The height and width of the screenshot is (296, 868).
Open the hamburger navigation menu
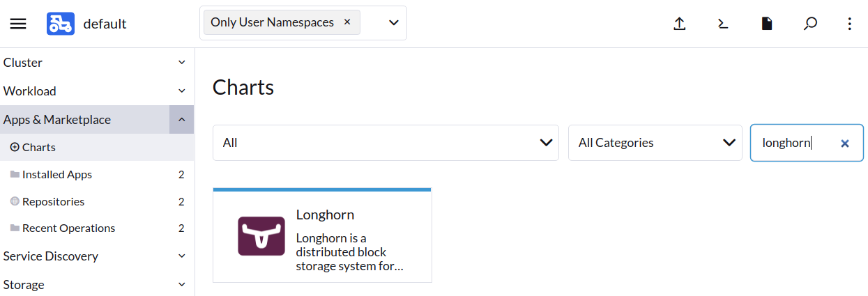pos(18,24)
